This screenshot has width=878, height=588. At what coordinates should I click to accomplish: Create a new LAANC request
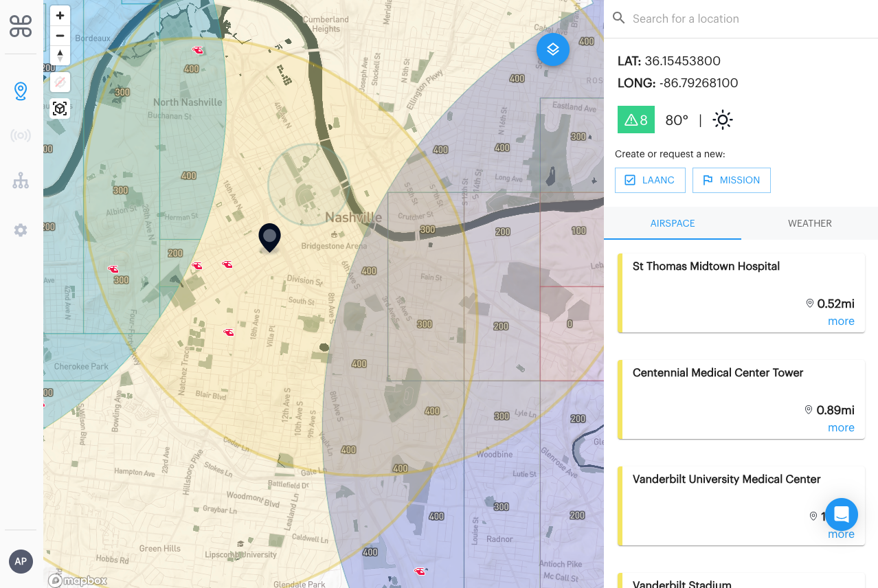pos(650,180)
